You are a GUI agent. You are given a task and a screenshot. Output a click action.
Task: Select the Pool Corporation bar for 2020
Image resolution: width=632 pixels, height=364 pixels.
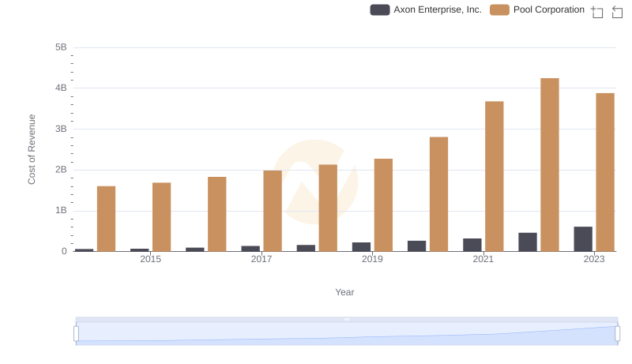tap(438, 194)
